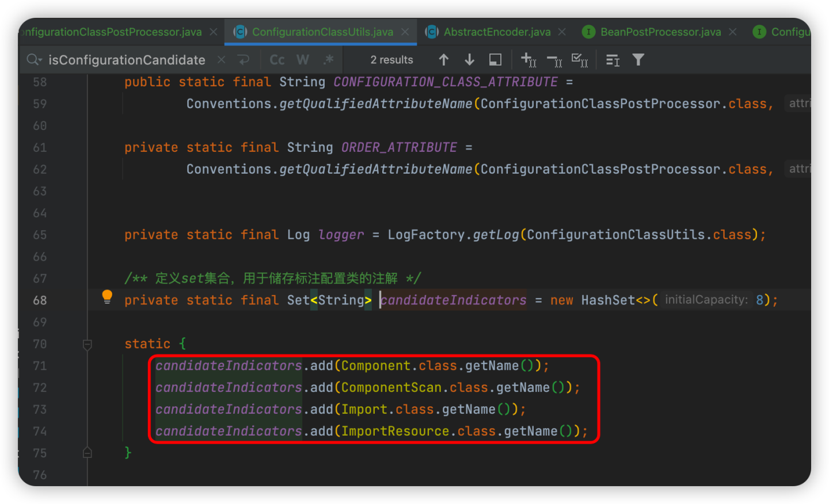Click Import on line 73

(364, 410)
